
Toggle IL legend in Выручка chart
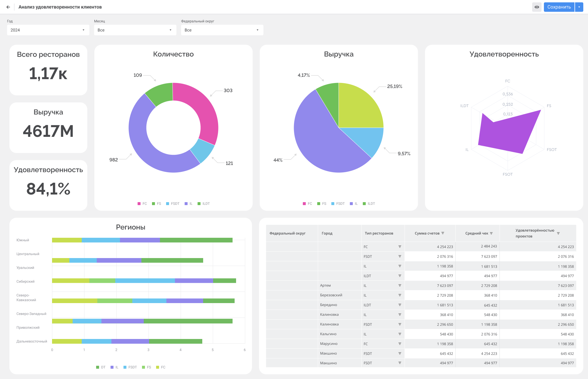pos(354,204)
